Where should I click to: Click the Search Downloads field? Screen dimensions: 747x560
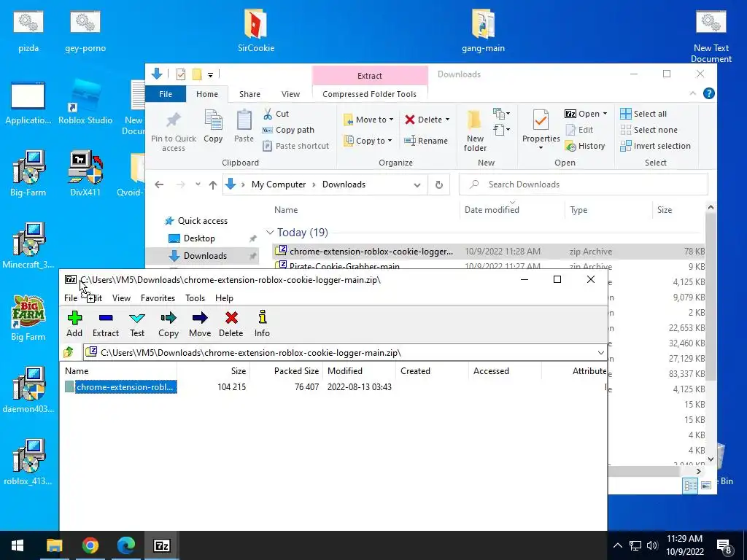[584, 184]
